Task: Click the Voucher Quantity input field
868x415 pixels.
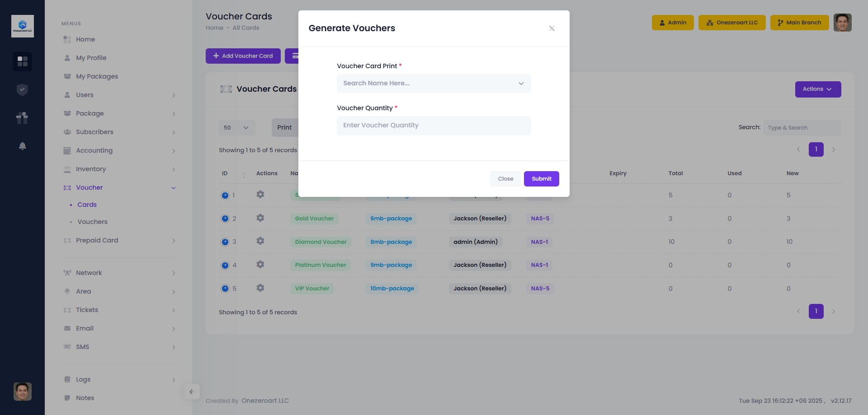Action: 434,126
